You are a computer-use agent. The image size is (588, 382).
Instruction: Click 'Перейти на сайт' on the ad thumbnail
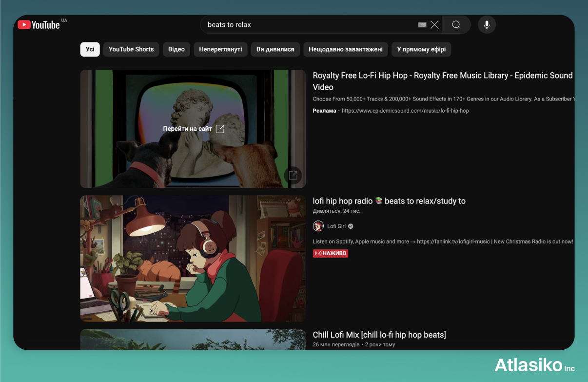coord(194,129)
